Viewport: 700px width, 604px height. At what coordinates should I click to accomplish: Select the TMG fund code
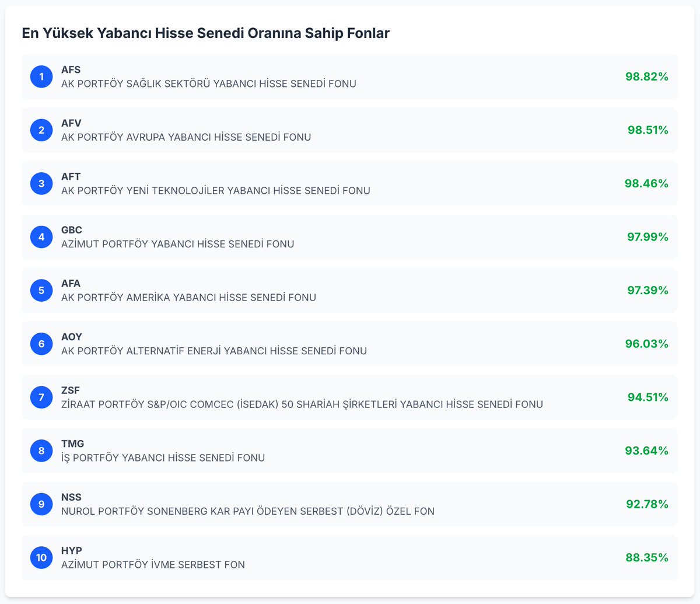coord(72,444)
